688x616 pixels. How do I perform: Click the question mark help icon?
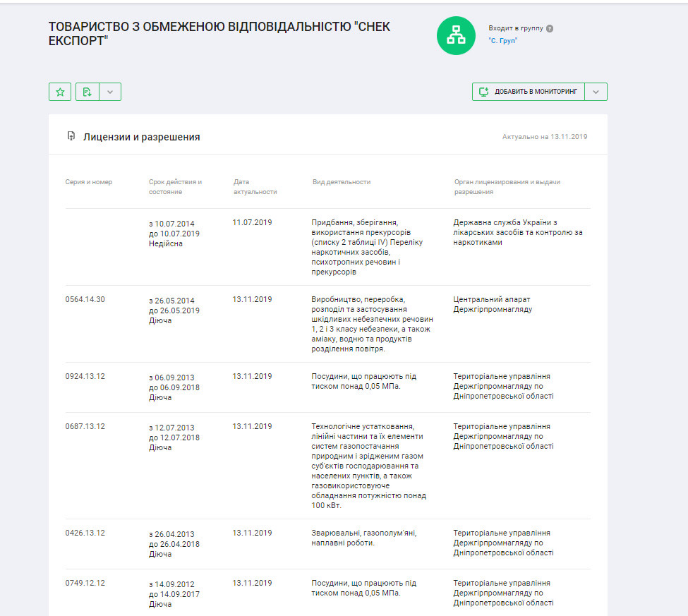click(550, 28)
